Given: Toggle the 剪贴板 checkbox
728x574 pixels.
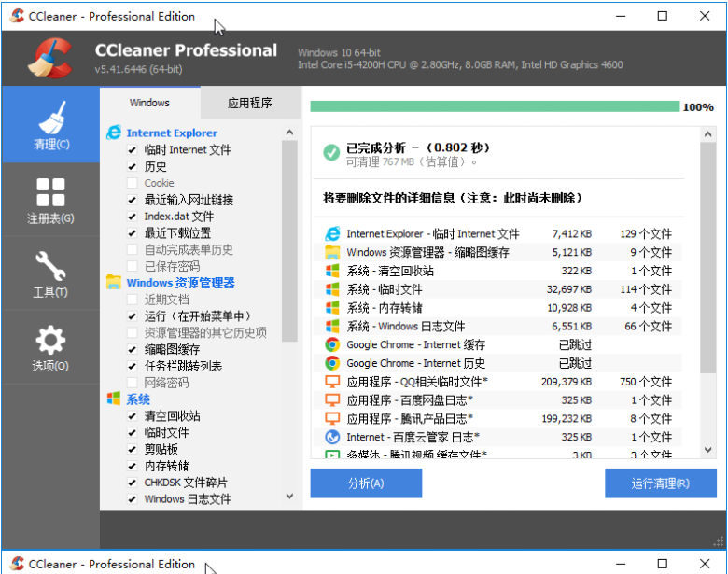Looking at the screenshot, I should tap(133, 449).
